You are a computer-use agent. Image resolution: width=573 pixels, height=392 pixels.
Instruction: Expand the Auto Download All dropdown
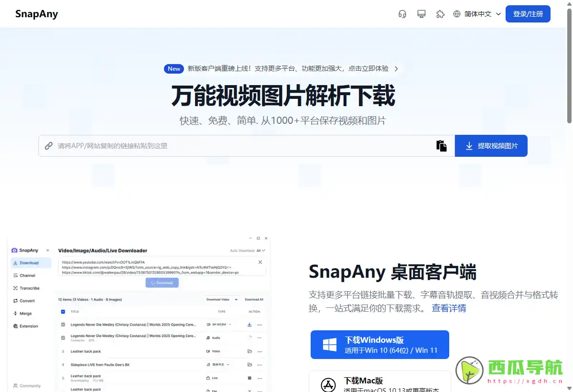(261, 250)
